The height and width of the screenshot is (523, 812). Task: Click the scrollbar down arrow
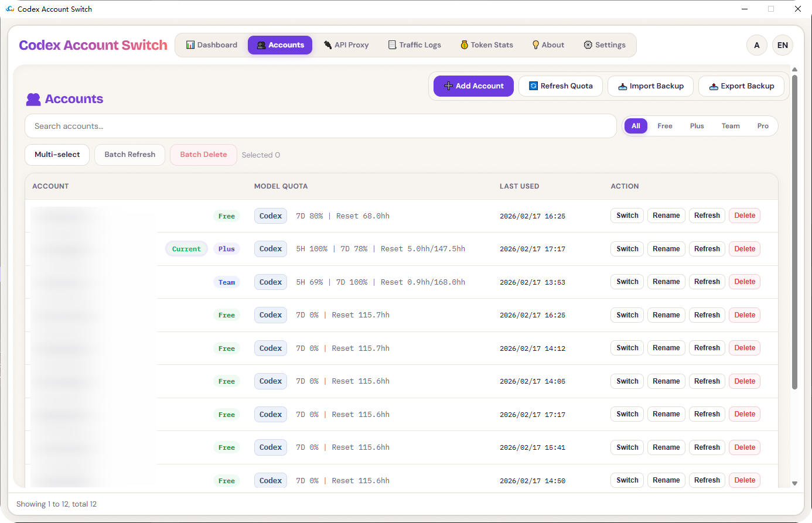794,483
